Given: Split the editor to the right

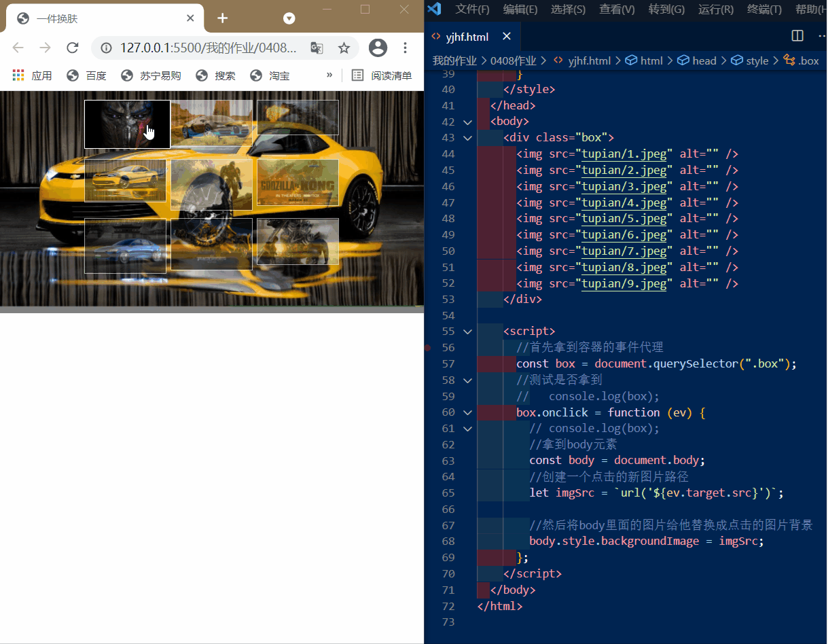Looking at the screenshot, I should coord(797,36).
